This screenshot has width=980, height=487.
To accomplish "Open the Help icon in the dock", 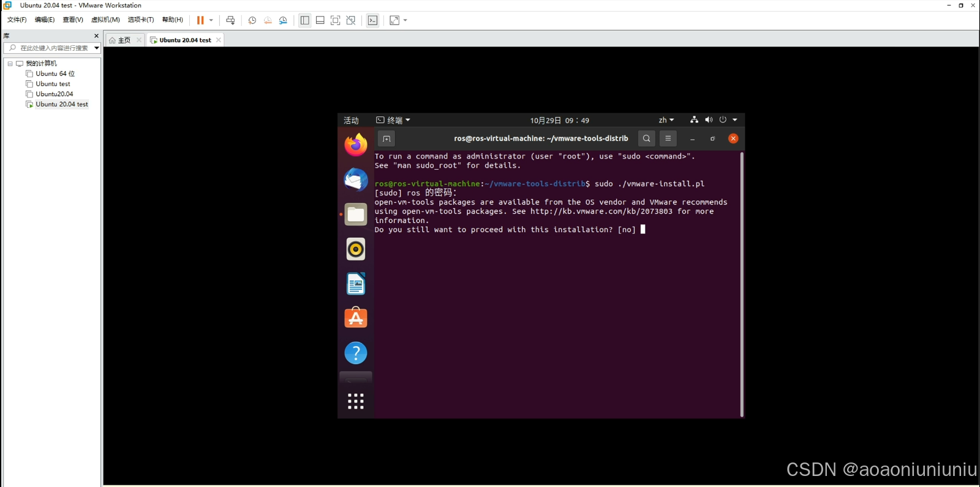I will click(x=356, y=353).
